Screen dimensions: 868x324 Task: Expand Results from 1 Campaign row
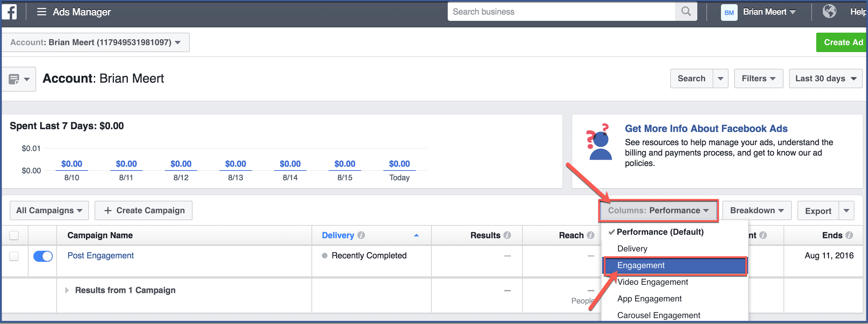click(67, 290)
